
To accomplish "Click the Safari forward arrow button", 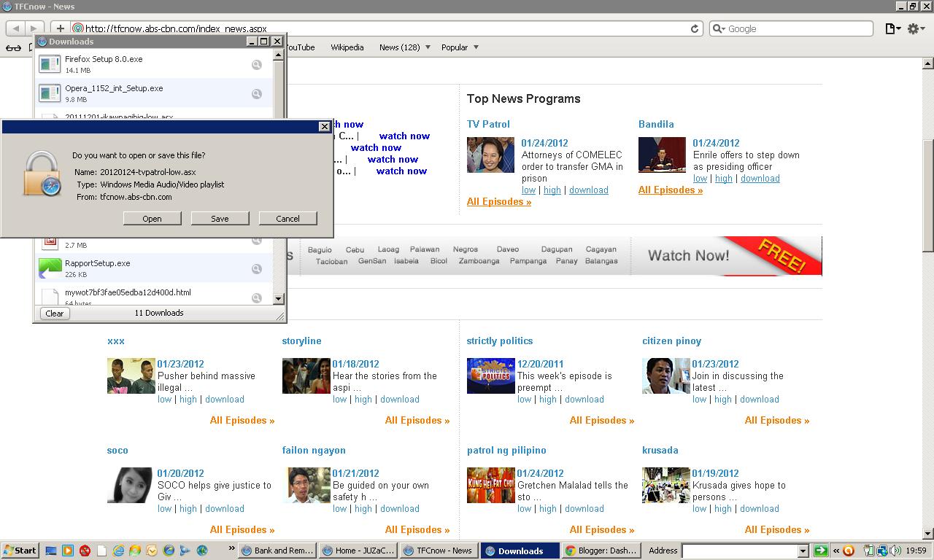I will point(34,28).
